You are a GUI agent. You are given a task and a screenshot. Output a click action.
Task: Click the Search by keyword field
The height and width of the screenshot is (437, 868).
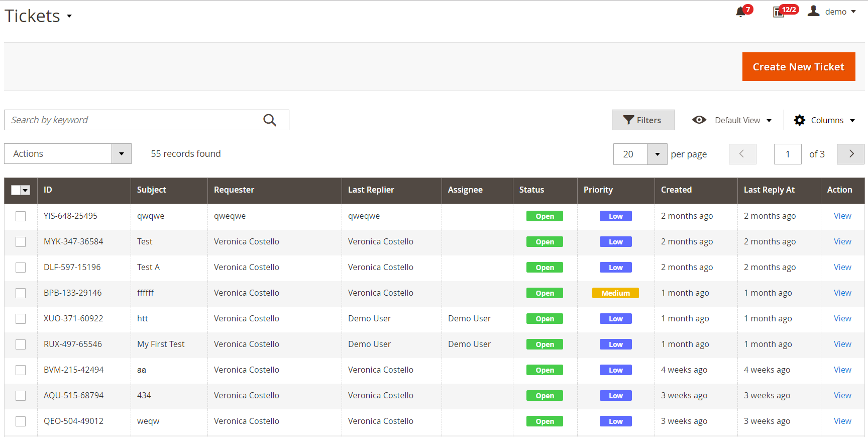pos(133,120)
